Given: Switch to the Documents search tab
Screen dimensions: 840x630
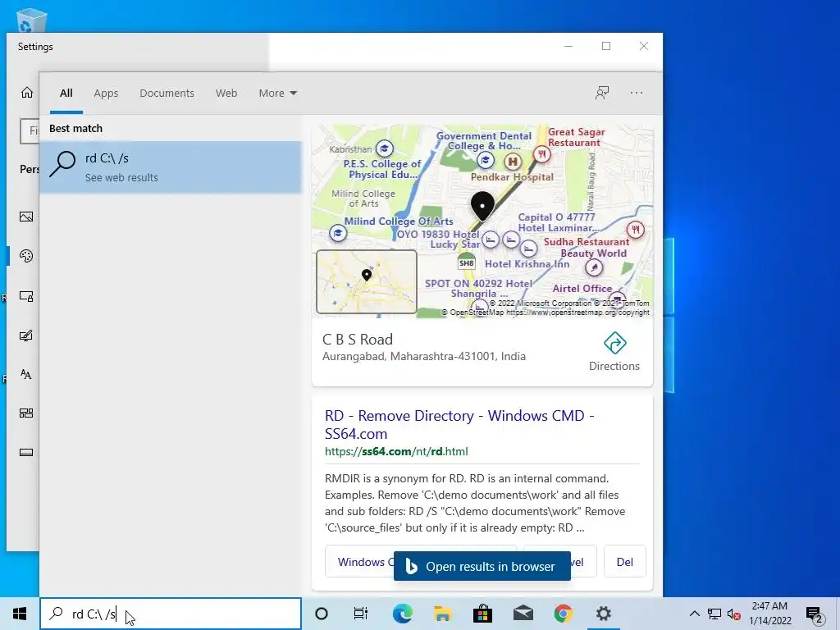Looking at the screenshot, I should coord(167,93).
